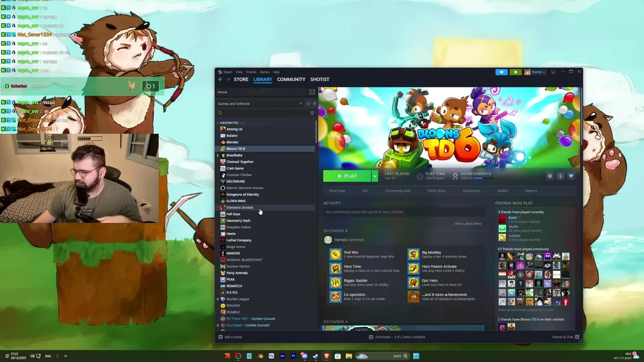Open the DLC link
Screen dimensions: 644x362
click(365, 191)
